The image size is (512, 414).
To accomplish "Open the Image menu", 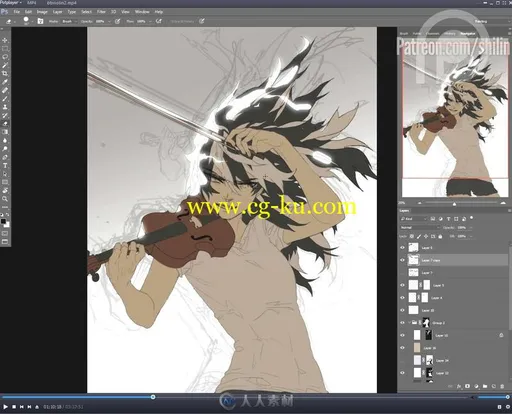I will (x=42, y=12).
